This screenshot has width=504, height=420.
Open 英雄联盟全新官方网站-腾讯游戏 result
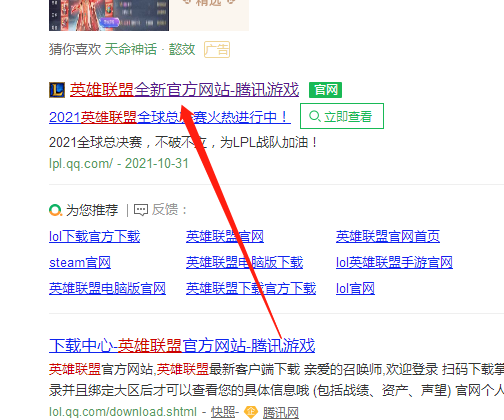click(184, 90)
